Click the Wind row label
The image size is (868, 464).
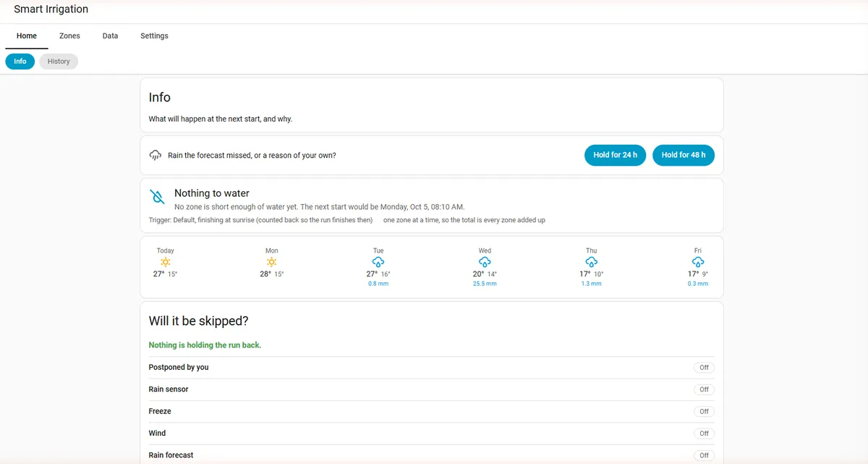point(157,433)
